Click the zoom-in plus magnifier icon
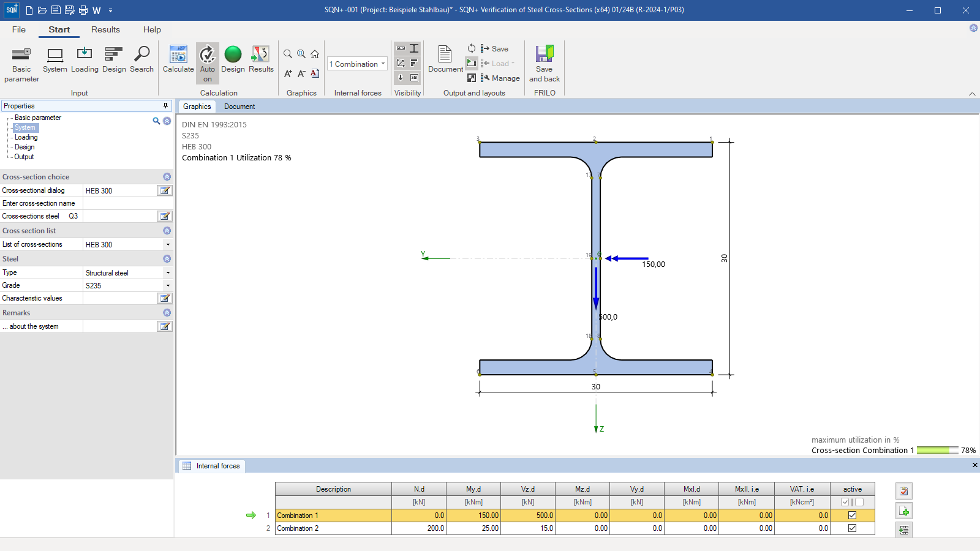Image resolution: width=980 pixels, height=551 pixels. [x=301, y=54]
